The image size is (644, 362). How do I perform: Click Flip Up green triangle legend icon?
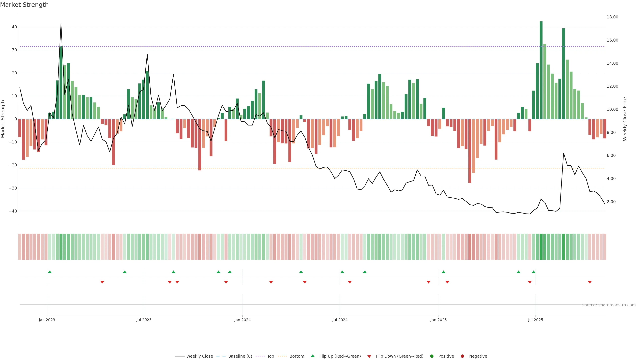(x=312, y=356)
